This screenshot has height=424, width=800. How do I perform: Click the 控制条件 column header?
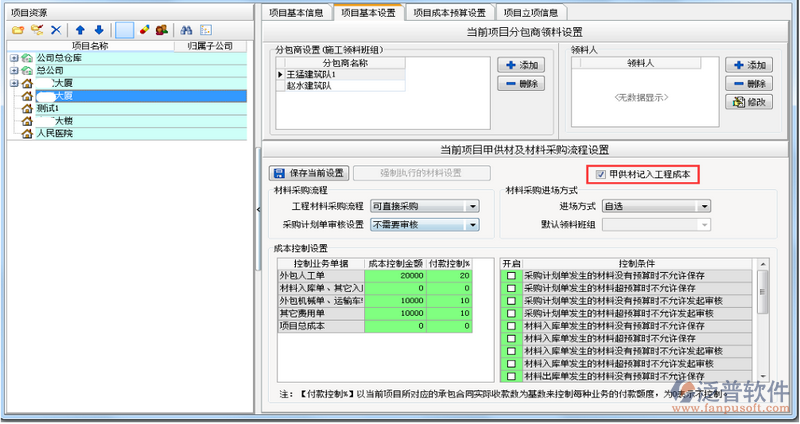click(x=637, y=264)
